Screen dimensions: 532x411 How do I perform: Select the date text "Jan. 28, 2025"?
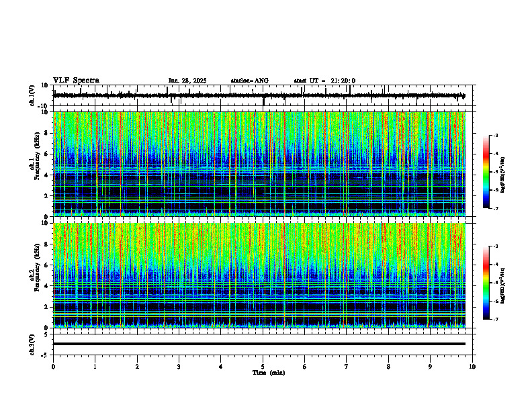click(187, 81)
